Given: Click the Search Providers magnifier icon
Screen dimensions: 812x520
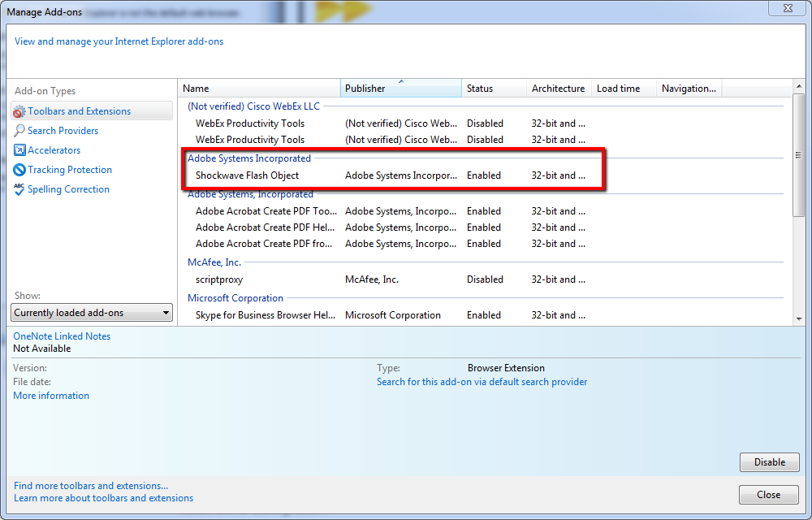Looking at the screenshot, I should [19, 131].
